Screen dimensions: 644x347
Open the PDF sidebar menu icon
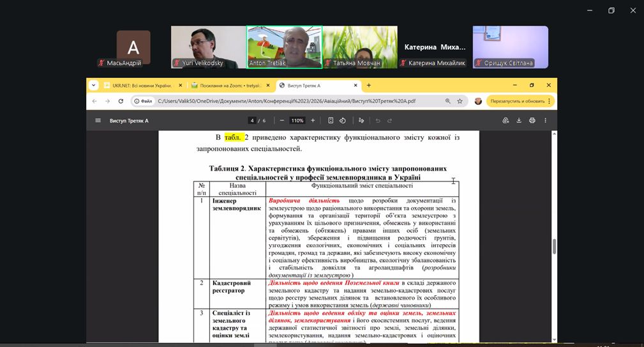coord(98,120)
